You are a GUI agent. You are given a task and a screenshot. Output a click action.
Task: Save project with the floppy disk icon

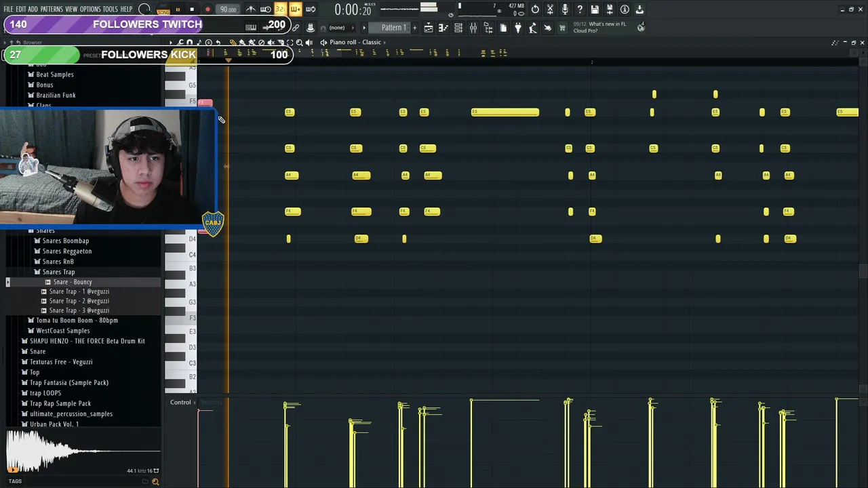pyautogui.click(x=595, y=9)
